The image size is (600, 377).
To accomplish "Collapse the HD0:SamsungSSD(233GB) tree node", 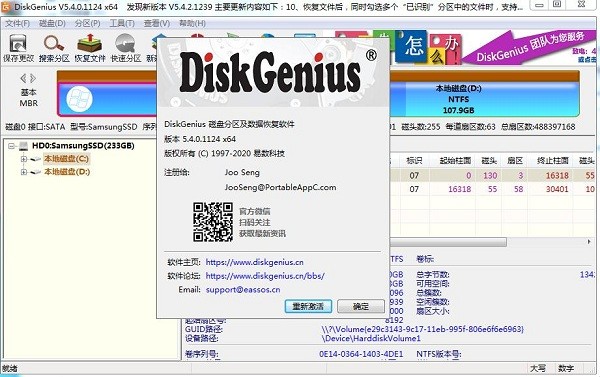I will 11,146.
